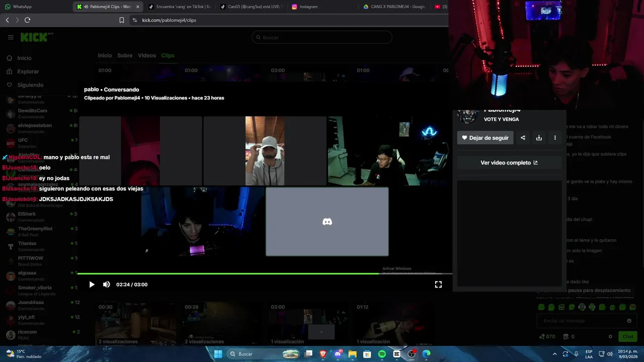The width and height of the screenshot is (644, 362).
Task: Open elgusaa channel in sidebar
Action: click(40, 276)
